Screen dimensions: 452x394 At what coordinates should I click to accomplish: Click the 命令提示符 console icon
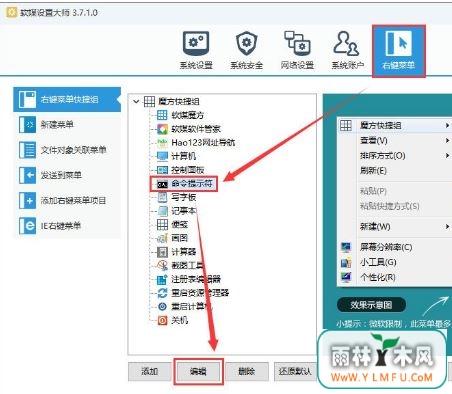tap(162, 184)
